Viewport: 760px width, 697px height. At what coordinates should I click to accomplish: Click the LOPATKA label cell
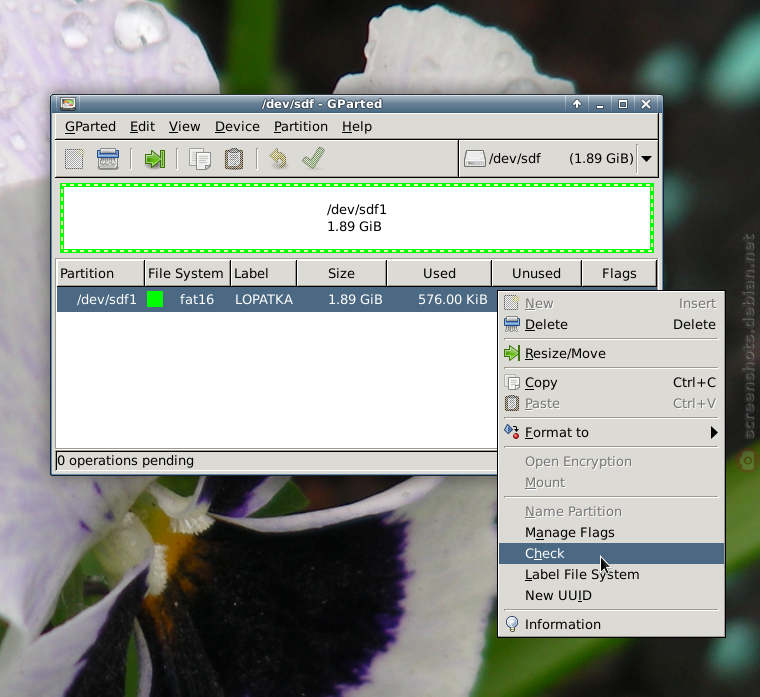click(x=264, y=299)
